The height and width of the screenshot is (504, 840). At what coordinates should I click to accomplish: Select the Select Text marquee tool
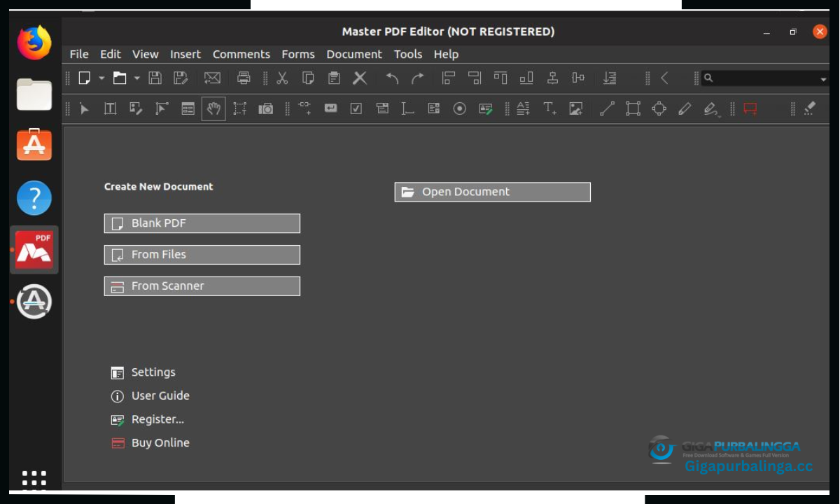click(240, 108)
